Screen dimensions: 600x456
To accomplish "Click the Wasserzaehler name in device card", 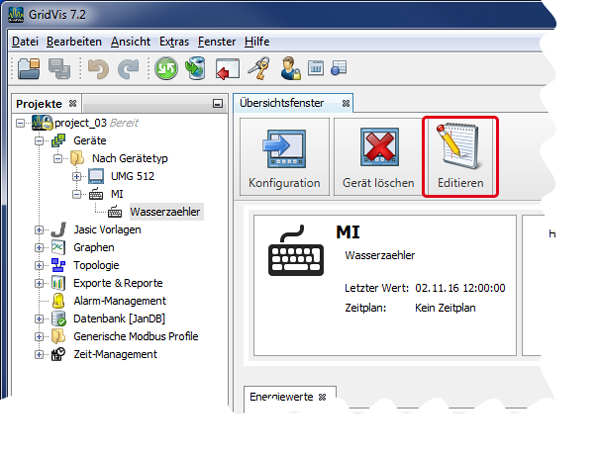I will click(380, 255).
